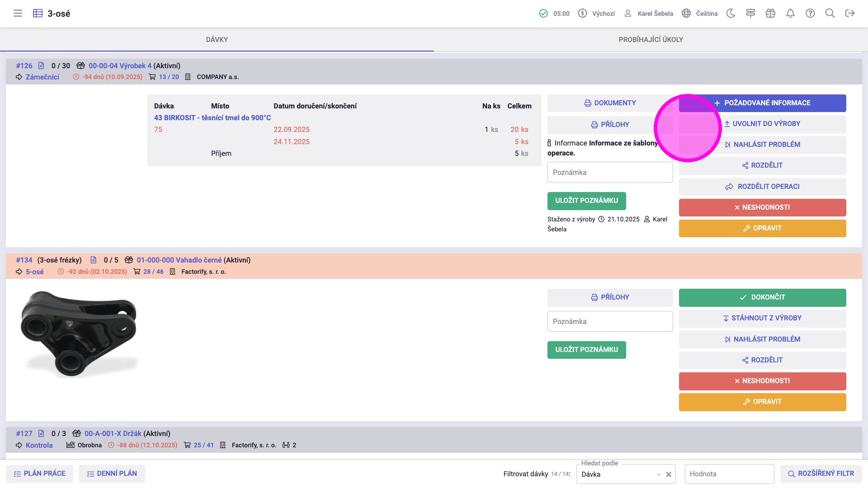Toggle dark mode moon icon
This screenshot has width=868, height=488.
(x=731, y=14)
